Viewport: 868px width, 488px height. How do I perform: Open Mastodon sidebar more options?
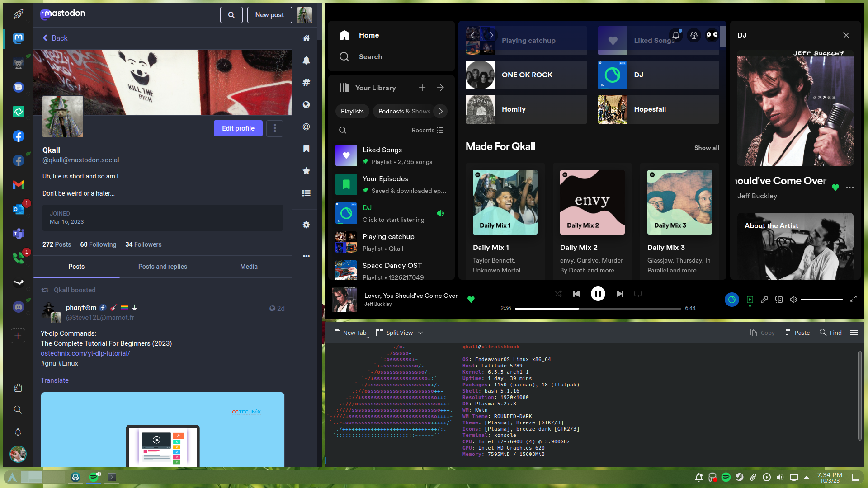tap(306, 256)
